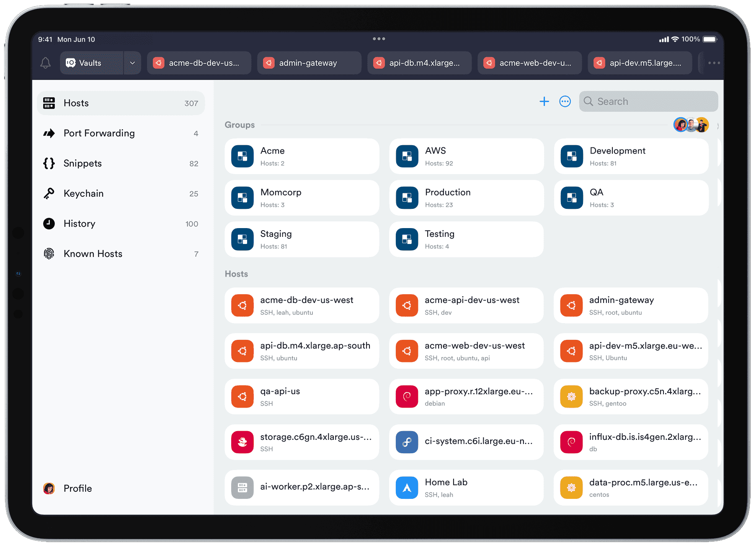Open the more options ellipsis next to search
This screenshot has height=547, width=756.
(x=565, y=101)
